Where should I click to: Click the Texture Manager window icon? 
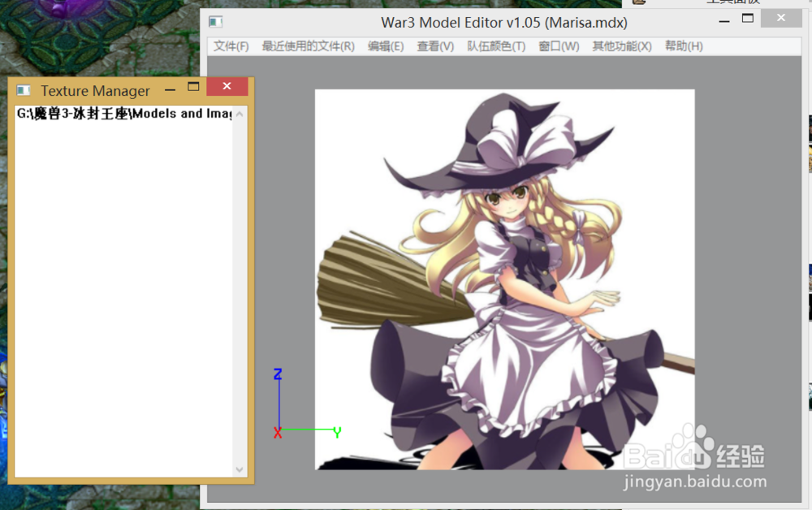(x=24, y=91)
